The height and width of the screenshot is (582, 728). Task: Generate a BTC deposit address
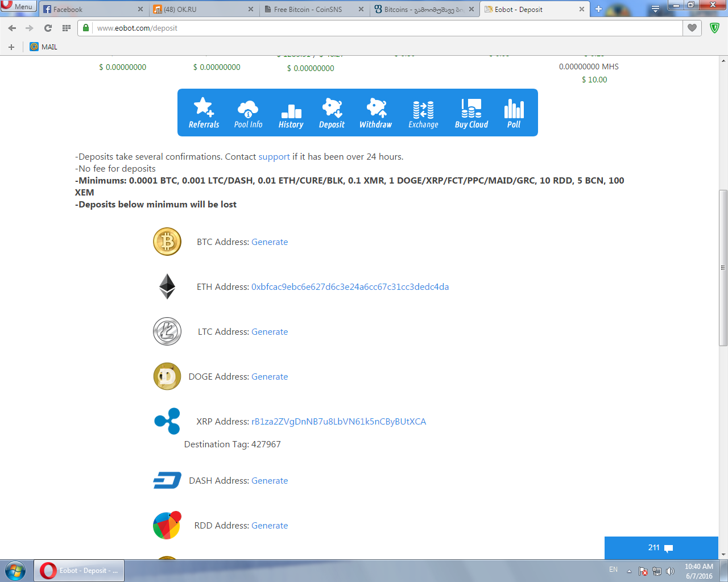click(270, 242)
